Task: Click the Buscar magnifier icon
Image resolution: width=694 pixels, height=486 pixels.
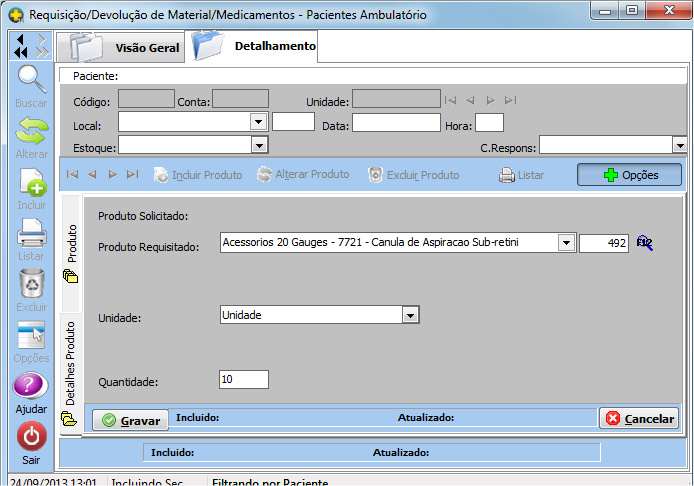Action: pos(31,79)
